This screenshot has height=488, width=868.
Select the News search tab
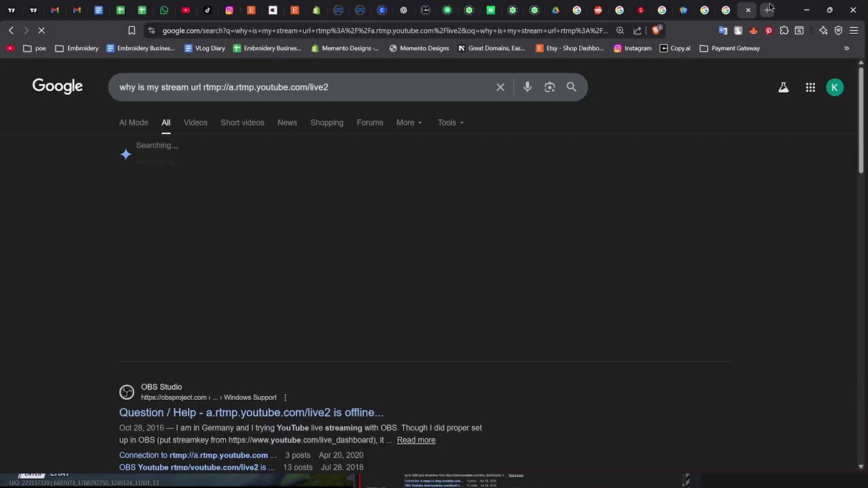click(287, 123)
